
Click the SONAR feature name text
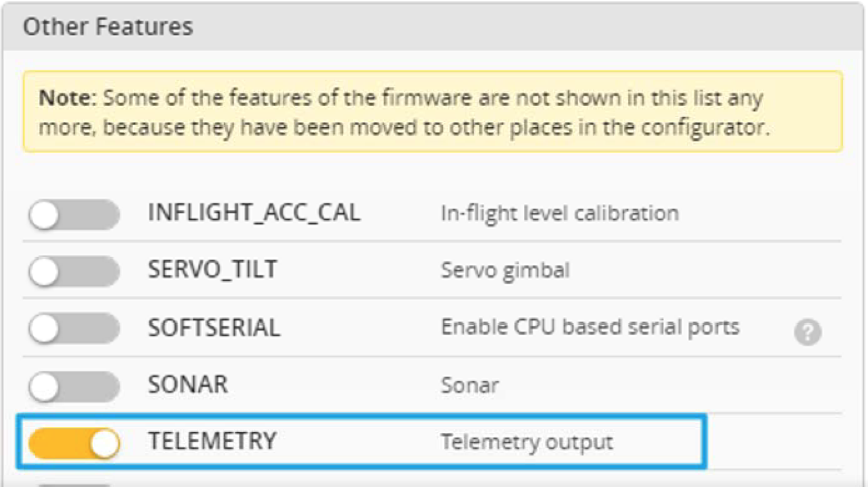pyautogui.click(x=188, y=385)
